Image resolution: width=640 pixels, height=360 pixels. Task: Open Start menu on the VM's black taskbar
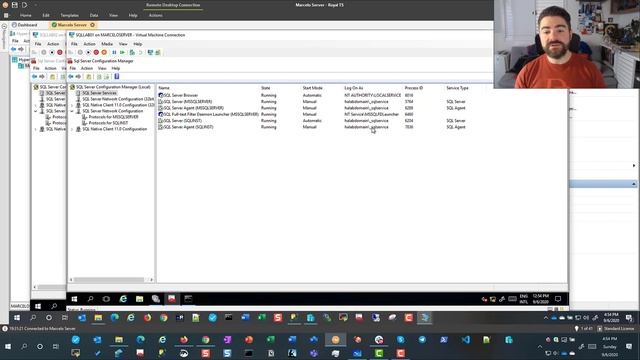74,299
